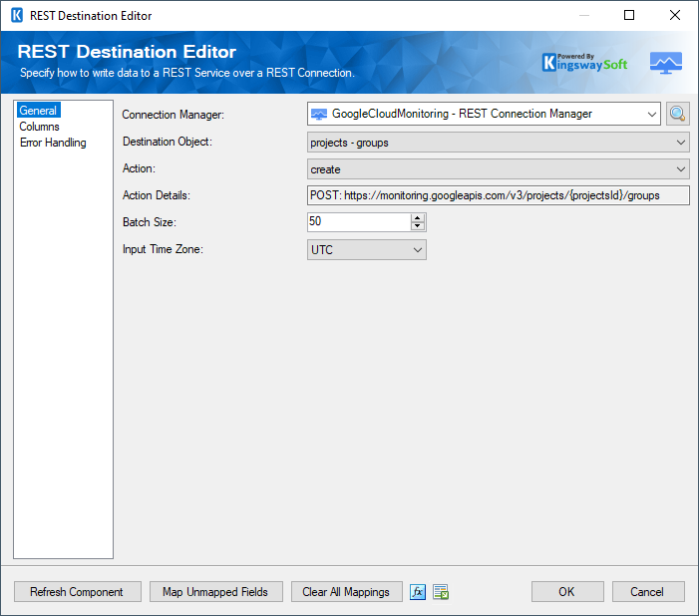This screenshot has height=616, width=699.
Task: Decrease batch size with the down arrow
Action: 417,226
